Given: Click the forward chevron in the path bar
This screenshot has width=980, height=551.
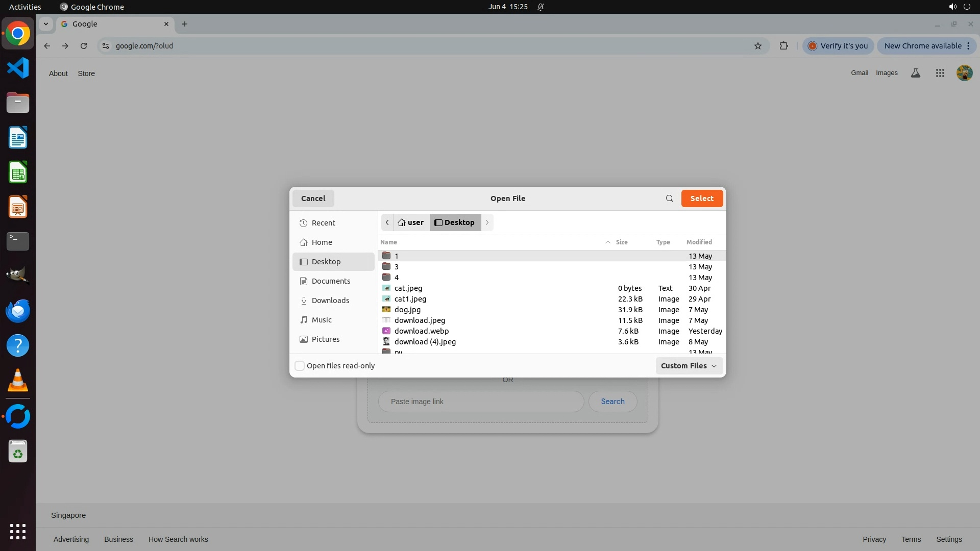Looking at the screenshot, I should click(x=487, y=222).
